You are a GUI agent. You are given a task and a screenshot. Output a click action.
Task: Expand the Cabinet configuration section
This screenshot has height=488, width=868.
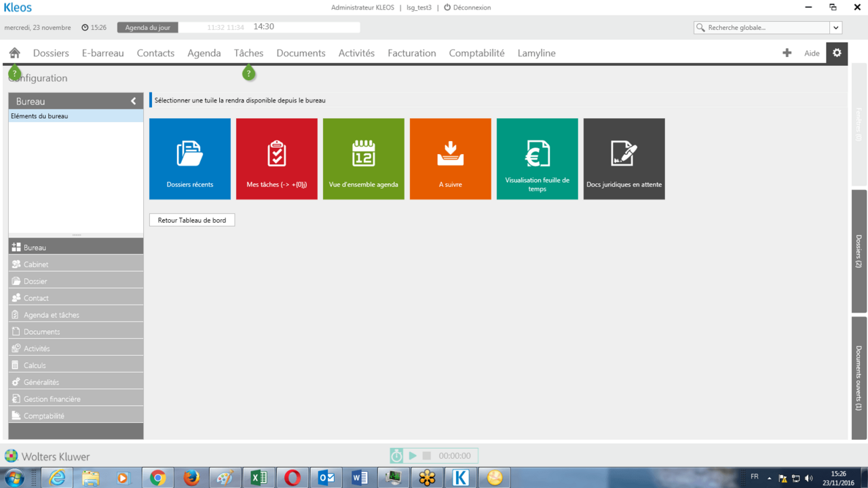coord(76,264)
